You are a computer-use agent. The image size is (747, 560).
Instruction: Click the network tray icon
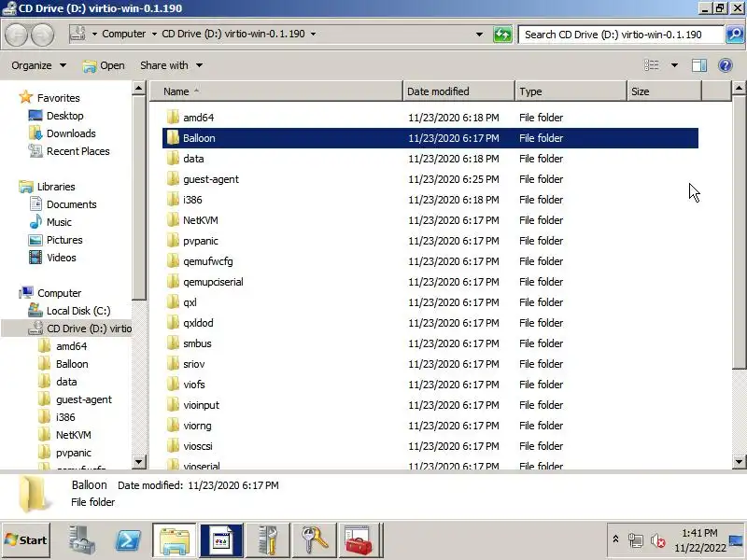click(636, 540)
